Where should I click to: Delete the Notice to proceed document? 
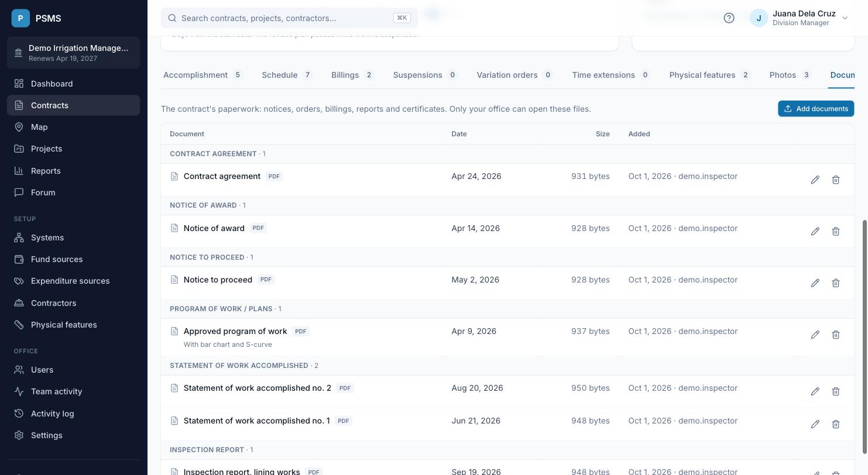pos(836,283)
